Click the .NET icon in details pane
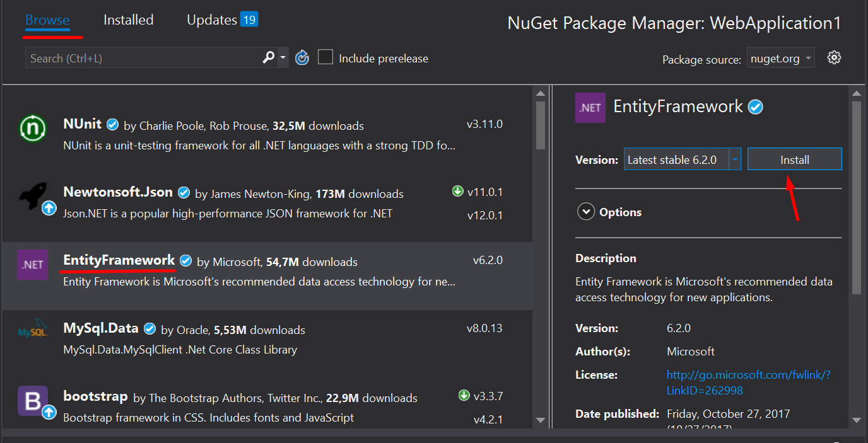The image size is (868, 443). (590, 108)
